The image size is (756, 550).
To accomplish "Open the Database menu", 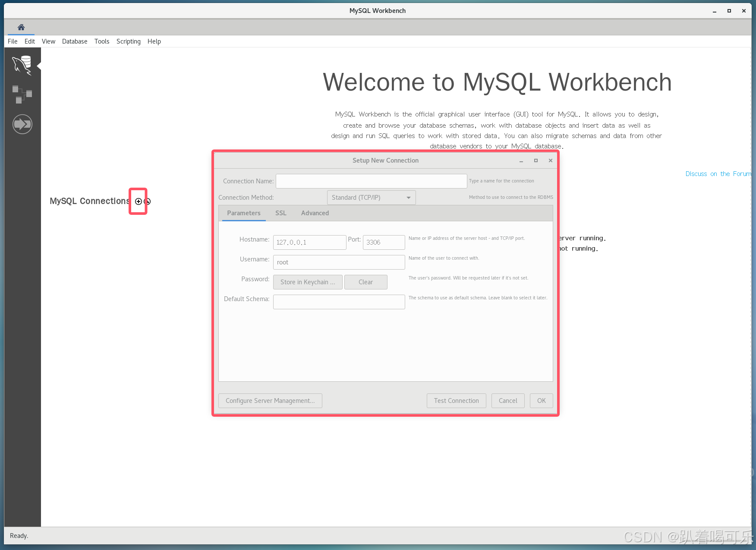I will point(75,41).
